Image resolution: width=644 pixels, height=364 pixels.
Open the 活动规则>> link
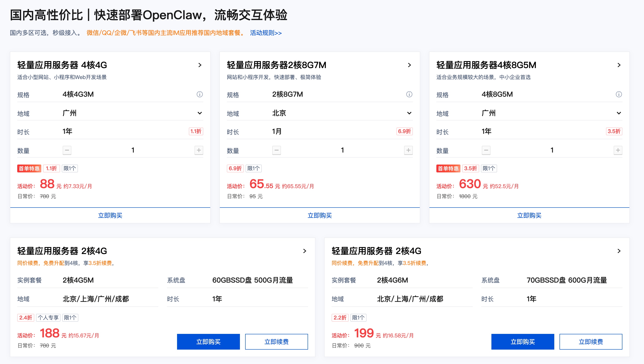coord(266,33)
